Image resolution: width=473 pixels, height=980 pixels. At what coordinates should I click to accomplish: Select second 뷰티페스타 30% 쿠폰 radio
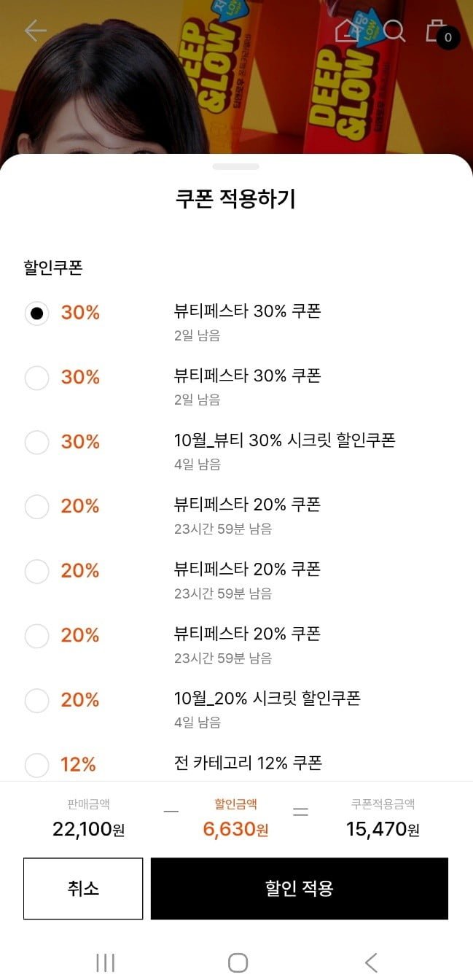click(36, 378)
